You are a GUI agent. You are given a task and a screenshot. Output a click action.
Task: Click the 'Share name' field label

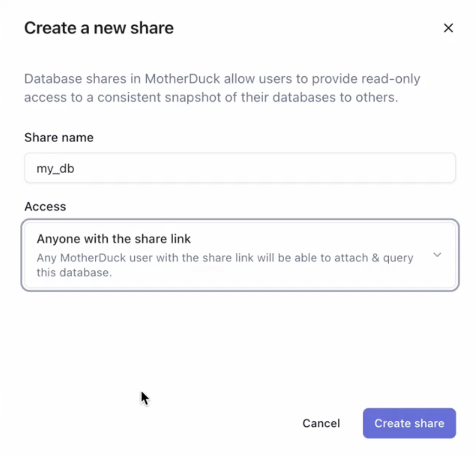59,137
